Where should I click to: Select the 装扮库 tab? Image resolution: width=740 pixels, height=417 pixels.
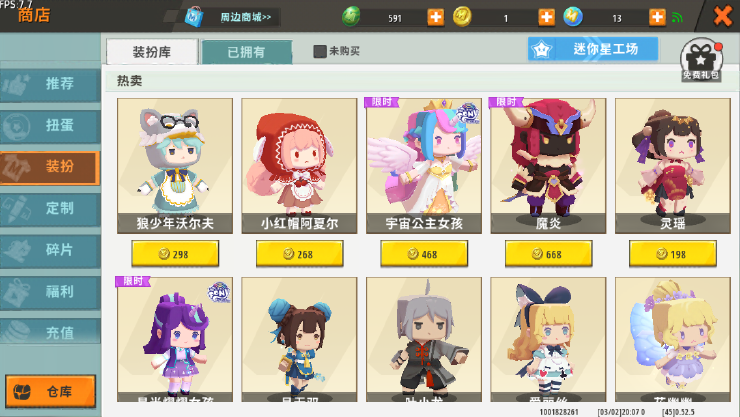tap(151, 51)
